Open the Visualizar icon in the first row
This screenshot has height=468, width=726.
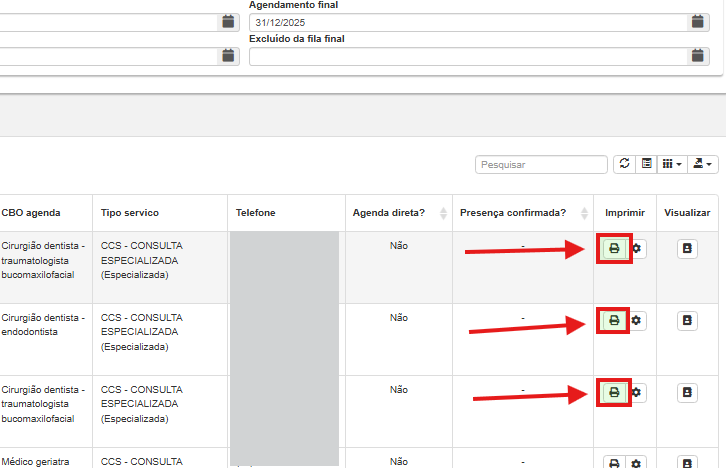[x=687, y=249]
